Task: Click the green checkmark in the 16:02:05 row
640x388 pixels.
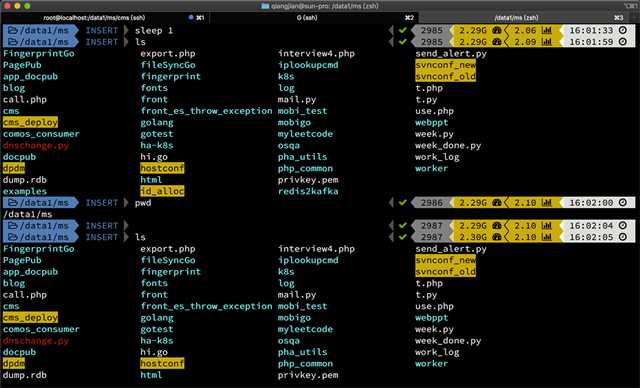Action: 403,237
